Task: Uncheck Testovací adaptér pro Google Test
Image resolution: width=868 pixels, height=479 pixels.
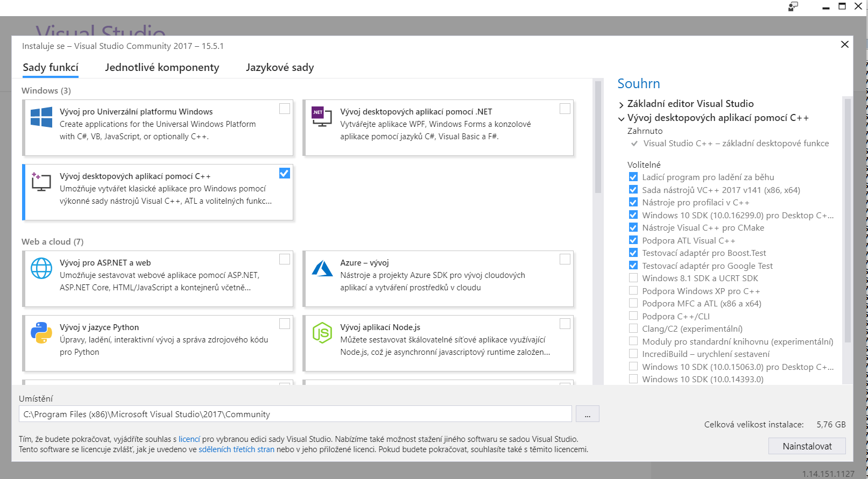Action: pos(633,266)
